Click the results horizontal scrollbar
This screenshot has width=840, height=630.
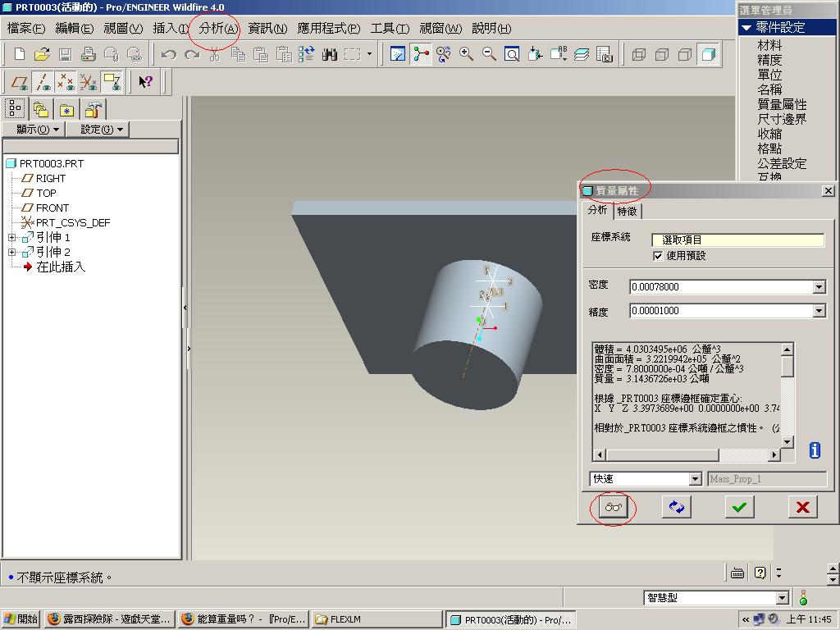coord(687,454)
